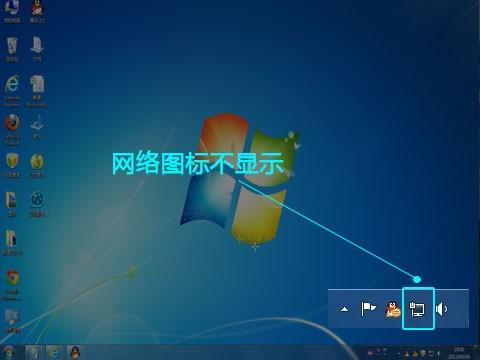Select the Computer desktop icon

click(x=12, y=12)
